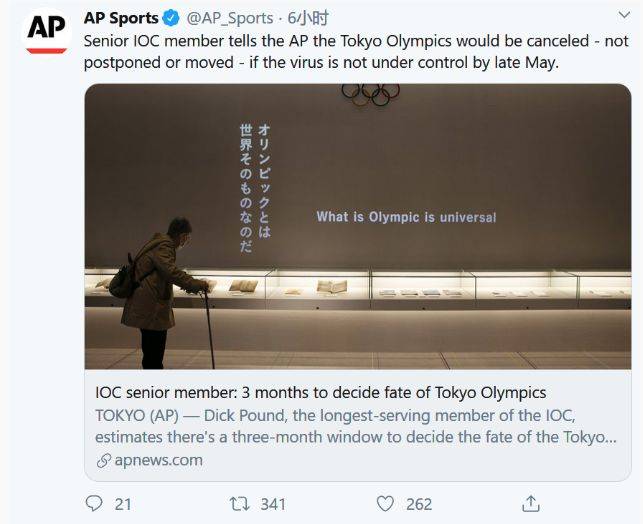Click the Dick Pound article description text
The height and width of the screenshot is (524, 643).
point(356,426)
